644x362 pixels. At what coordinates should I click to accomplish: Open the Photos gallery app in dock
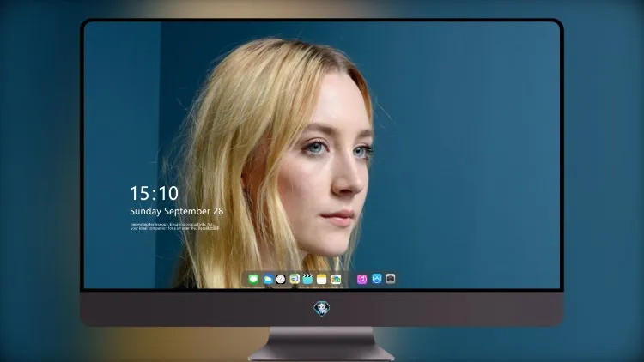click(336, 279)
